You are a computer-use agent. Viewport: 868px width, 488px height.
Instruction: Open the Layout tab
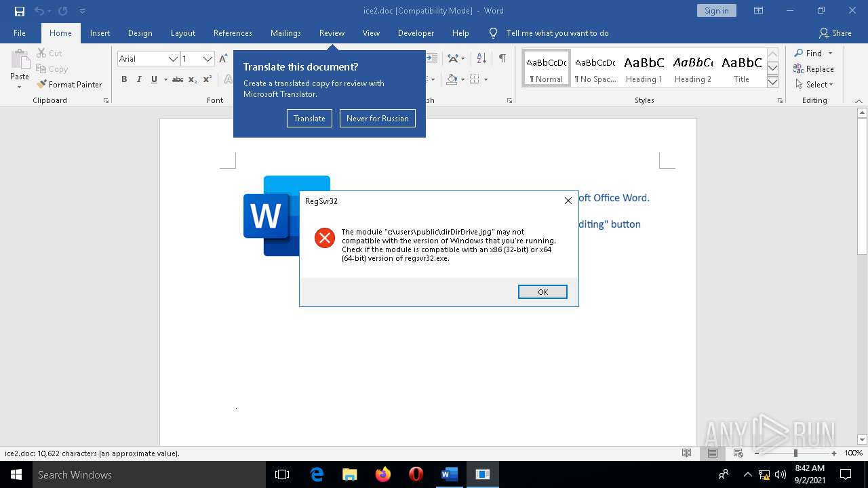point(183,33)
